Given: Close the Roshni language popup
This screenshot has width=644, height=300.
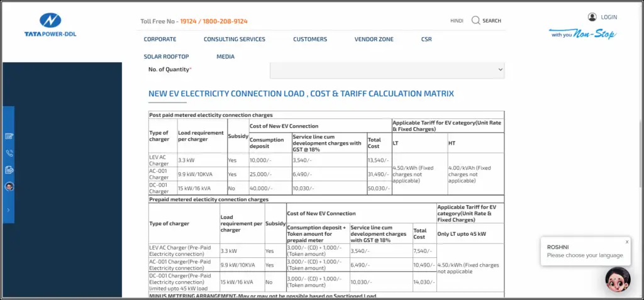Looking at the screenshot, I should pyautogui.click(x=627, y=242).
